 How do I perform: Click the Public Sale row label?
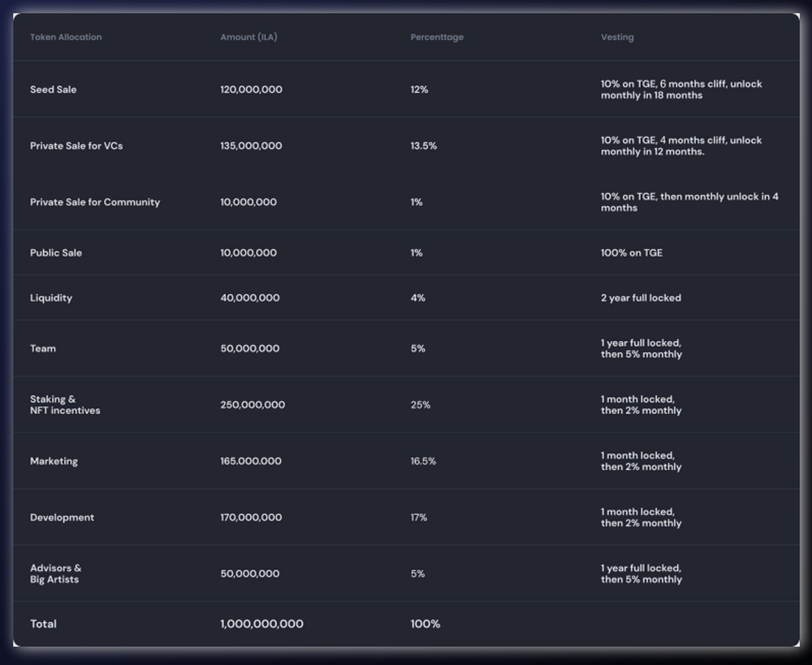pos(55,252)
